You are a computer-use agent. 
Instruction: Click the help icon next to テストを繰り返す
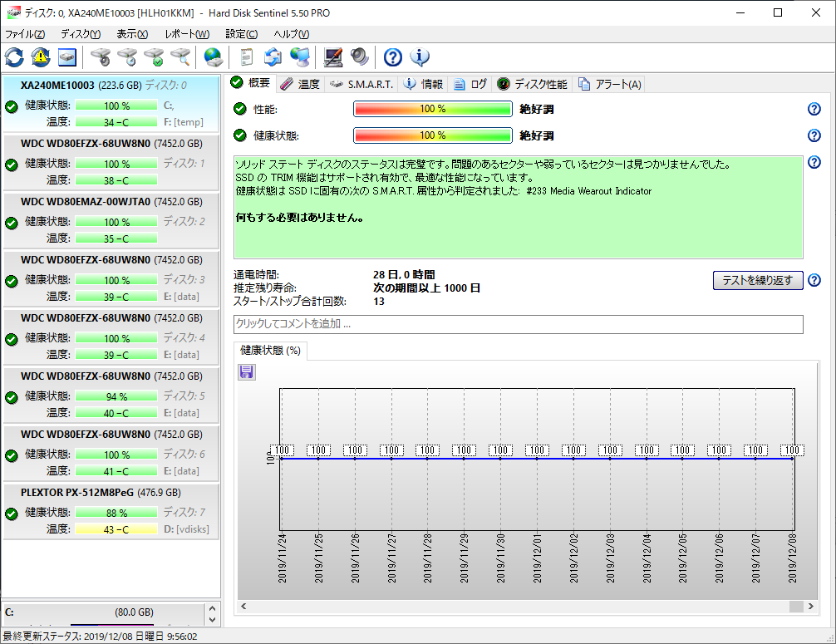point(814,280)
